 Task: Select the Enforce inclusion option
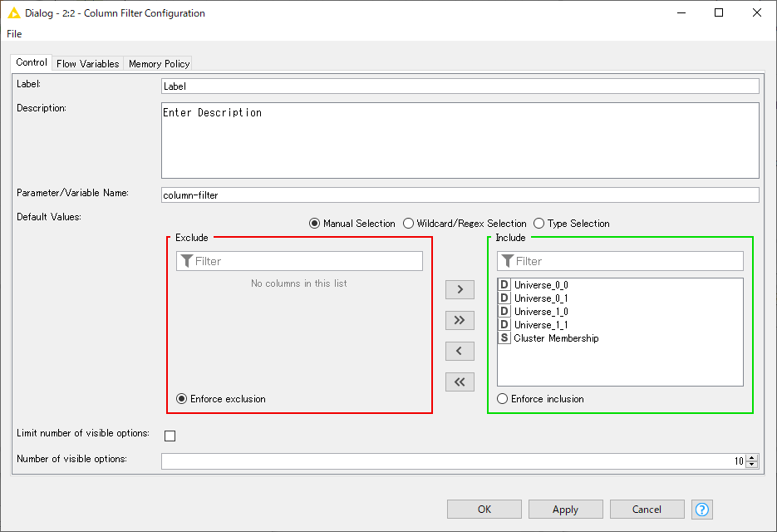503,399
